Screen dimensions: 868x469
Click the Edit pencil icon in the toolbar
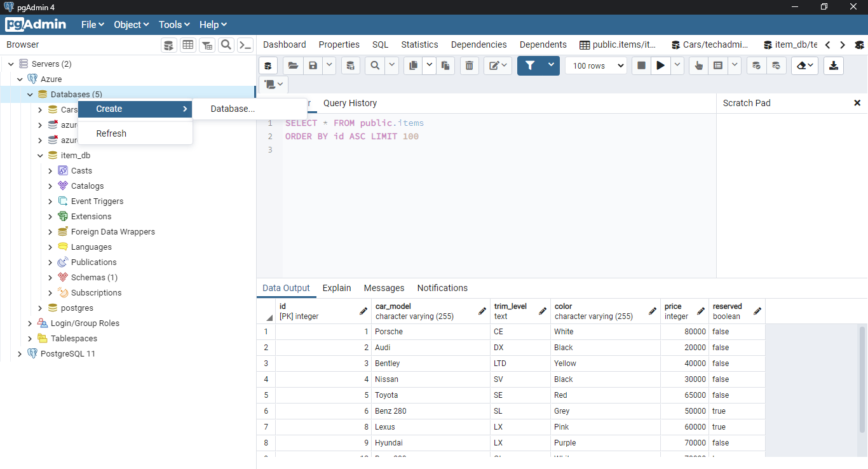tap(498, 65)
